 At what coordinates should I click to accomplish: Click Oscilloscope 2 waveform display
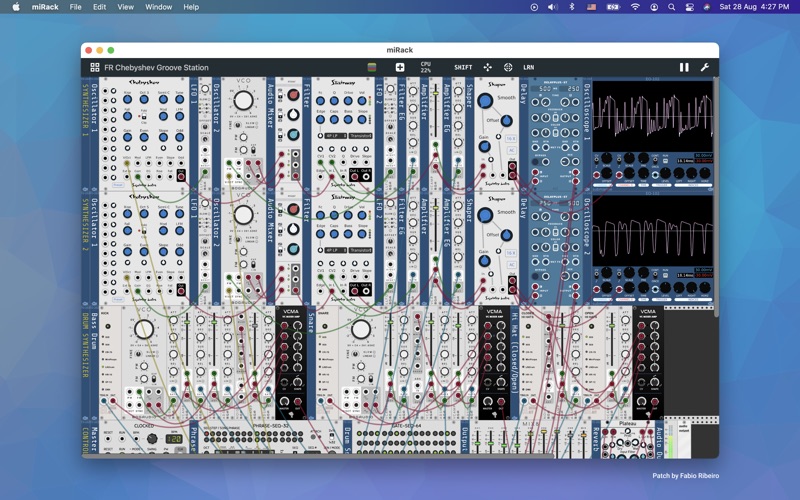[653, 231]
